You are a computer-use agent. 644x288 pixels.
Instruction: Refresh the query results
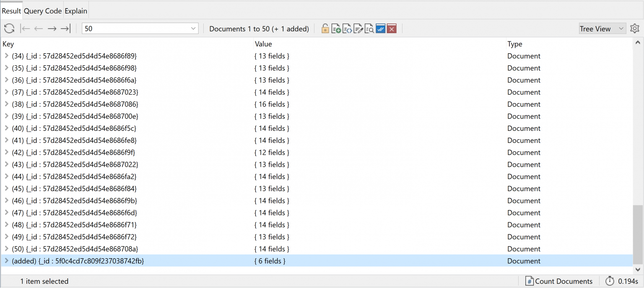(9, 29)
